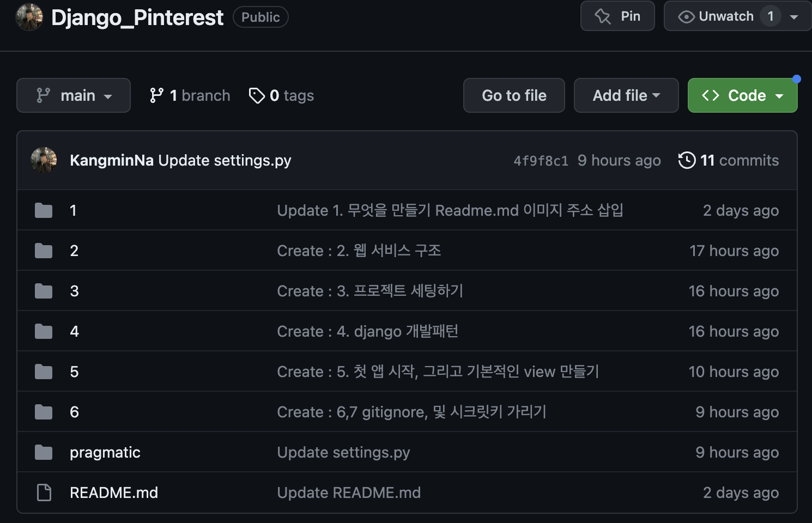Open folder named 6
The width and height of the screenshot is (812, 523).
(74, 412)
